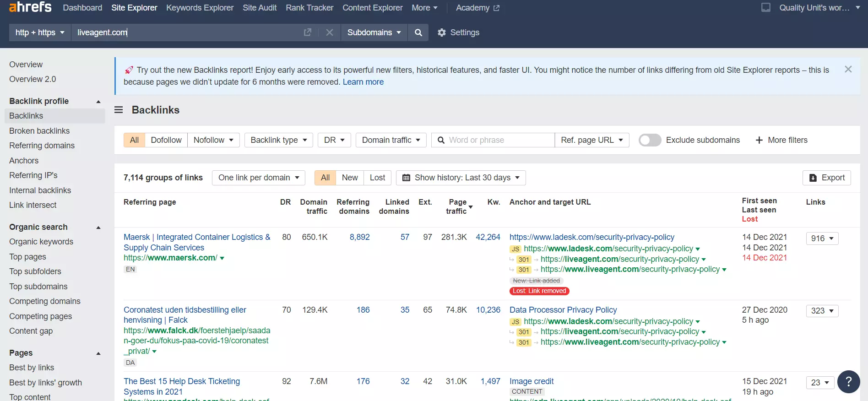Open the help question mark button

coord(848,381)
